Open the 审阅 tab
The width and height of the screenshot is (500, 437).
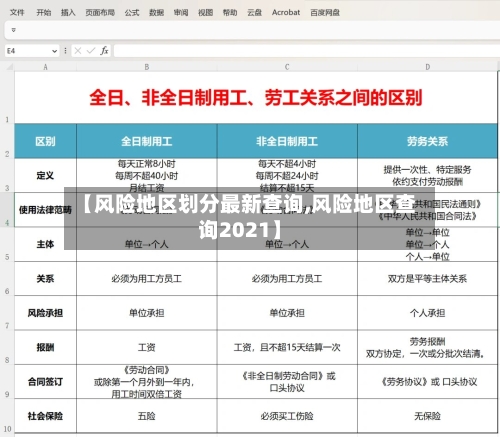tap(181, 13)
